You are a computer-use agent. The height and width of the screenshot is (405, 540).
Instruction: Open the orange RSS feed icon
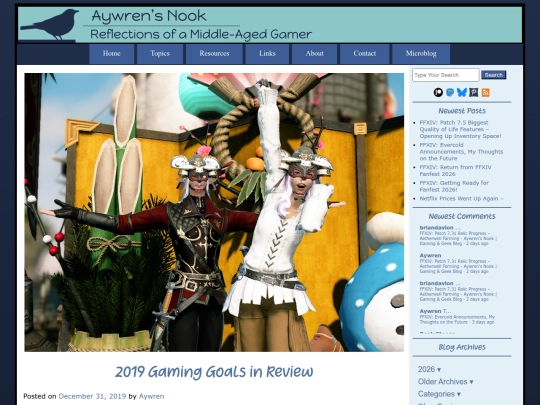point(485,92)
